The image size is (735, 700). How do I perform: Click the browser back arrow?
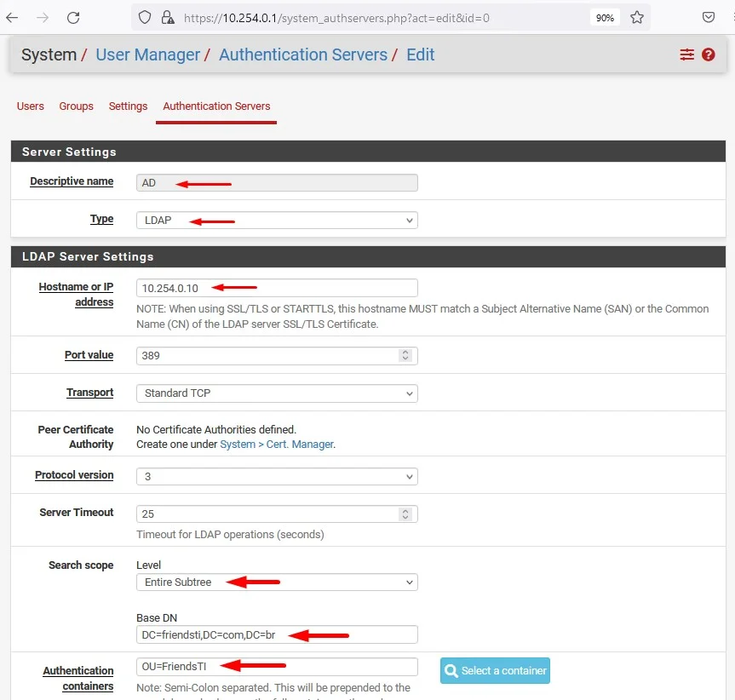click(12, 18)
